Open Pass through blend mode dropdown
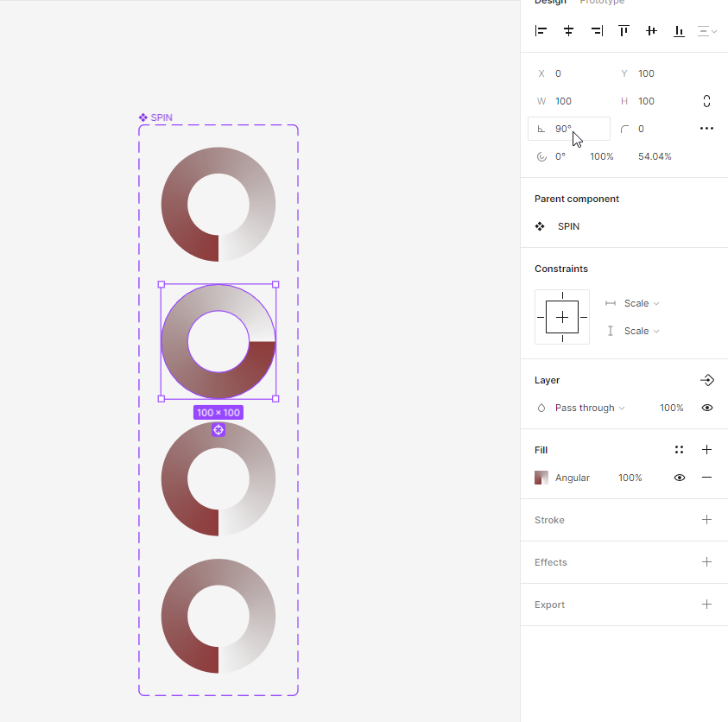 click(x=590, y=408)
